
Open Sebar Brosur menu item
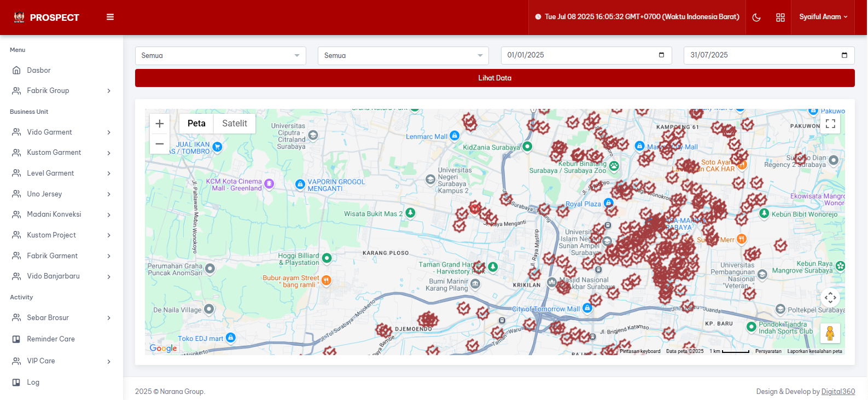(61, 318)
